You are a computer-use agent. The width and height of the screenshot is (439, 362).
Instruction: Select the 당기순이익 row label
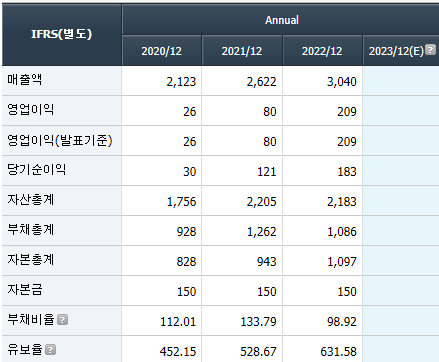tap(36, 170)
